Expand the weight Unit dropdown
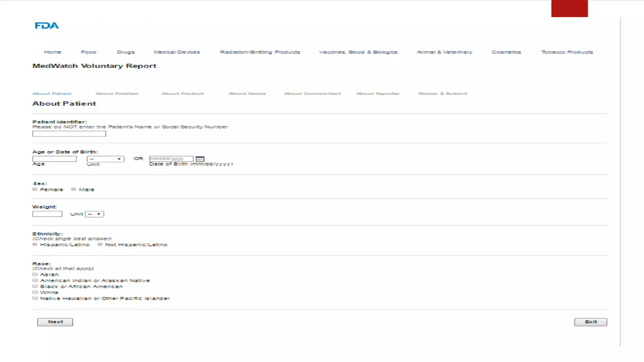Screen dimensions: 644x362 [x=94, y=214]
